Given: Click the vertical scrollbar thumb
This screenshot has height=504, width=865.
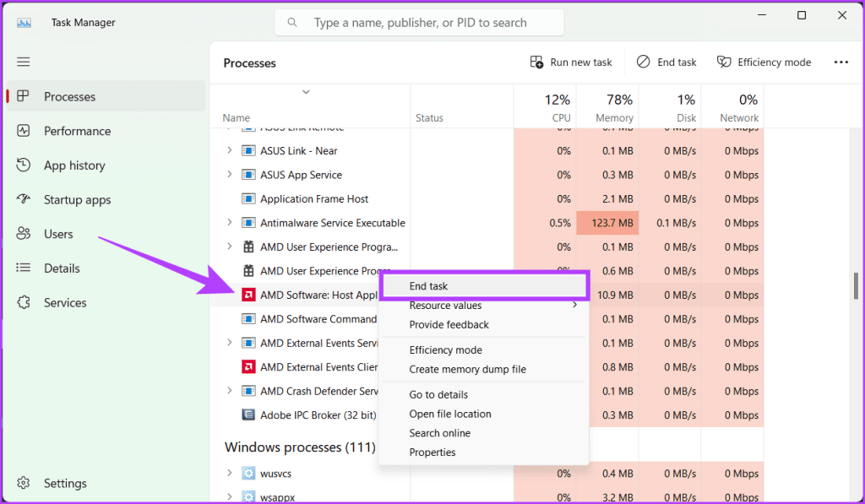Looking at the screenshot, I should pos(856,286).
